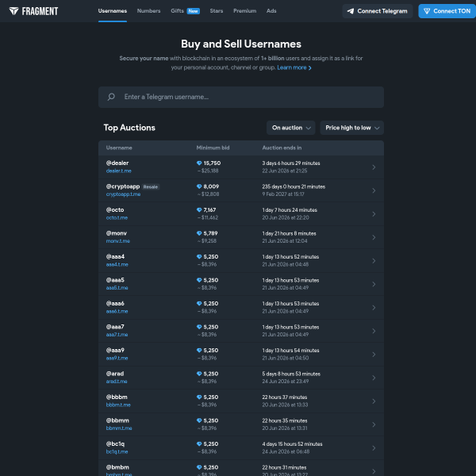Open the @aaa6 row chevron arrow
Screen dimensions: 476x476
tap(374, 307)
